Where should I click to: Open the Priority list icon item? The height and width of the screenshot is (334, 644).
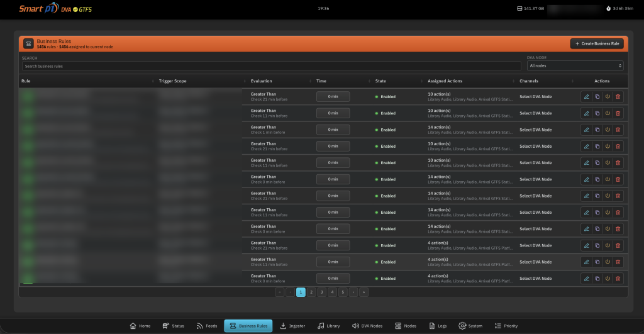(x=498, y=326)
